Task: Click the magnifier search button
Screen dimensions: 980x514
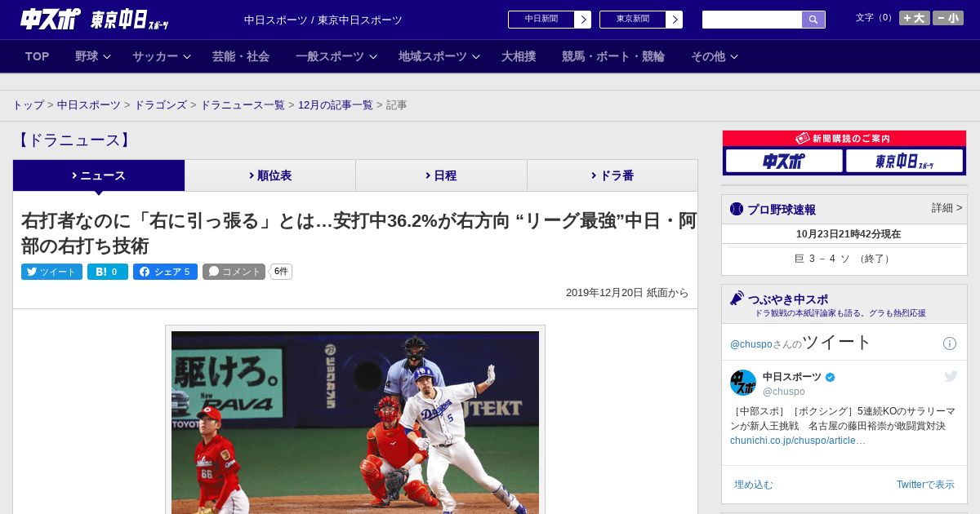Action: tap(813, 20)
